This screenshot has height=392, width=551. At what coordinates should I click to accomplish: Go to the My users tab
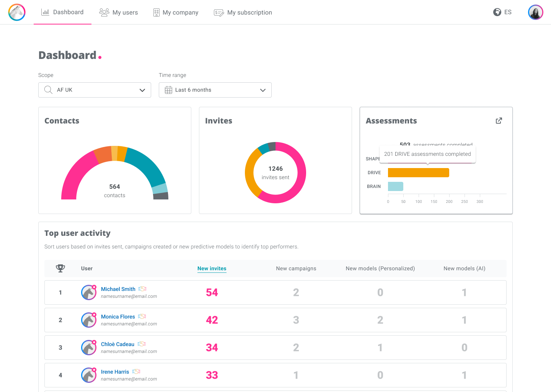119,12
